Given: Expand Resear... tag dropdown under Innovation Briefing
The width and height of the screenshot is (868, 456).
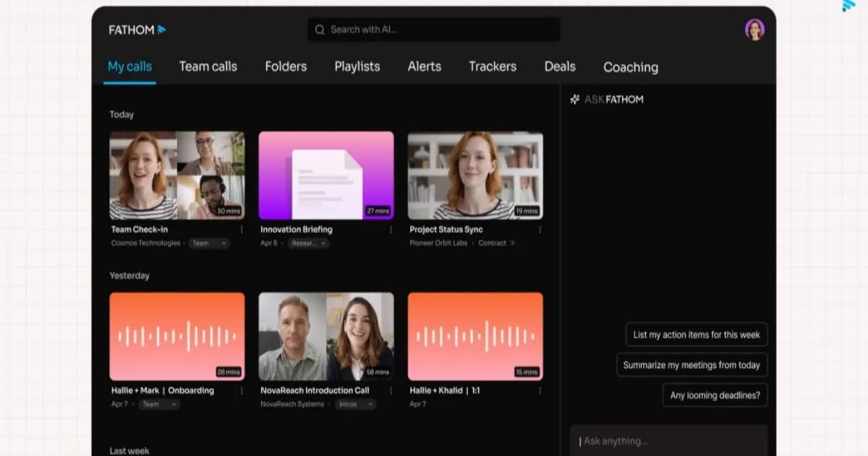Looking at the screenshot, I should (x=309, y=243).
